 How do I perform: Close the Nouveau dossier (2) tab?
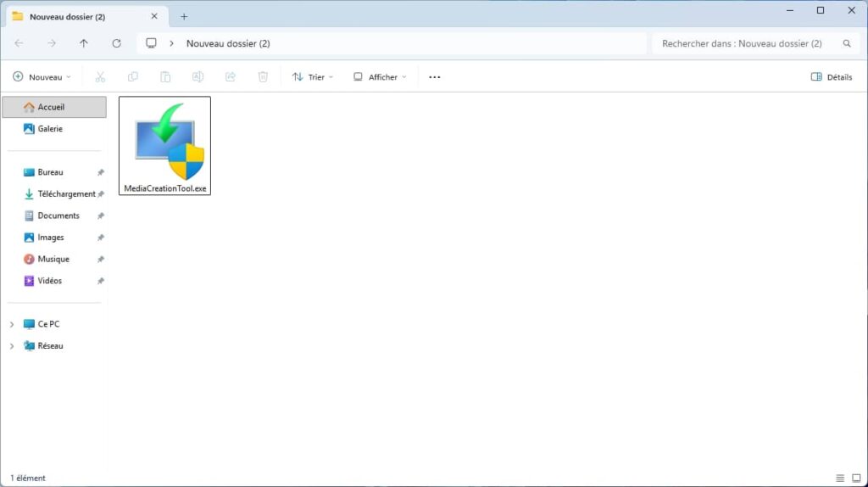(154, 17)
